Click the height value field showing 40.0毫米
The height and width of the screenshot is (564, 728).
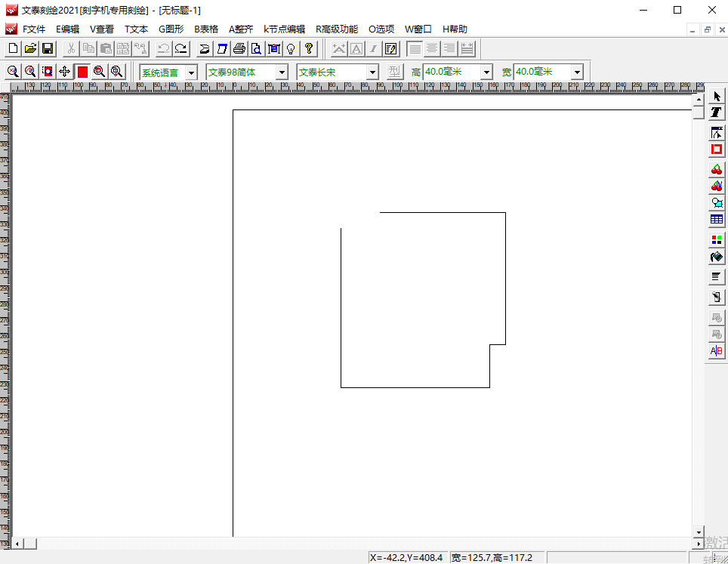point(452,72)
